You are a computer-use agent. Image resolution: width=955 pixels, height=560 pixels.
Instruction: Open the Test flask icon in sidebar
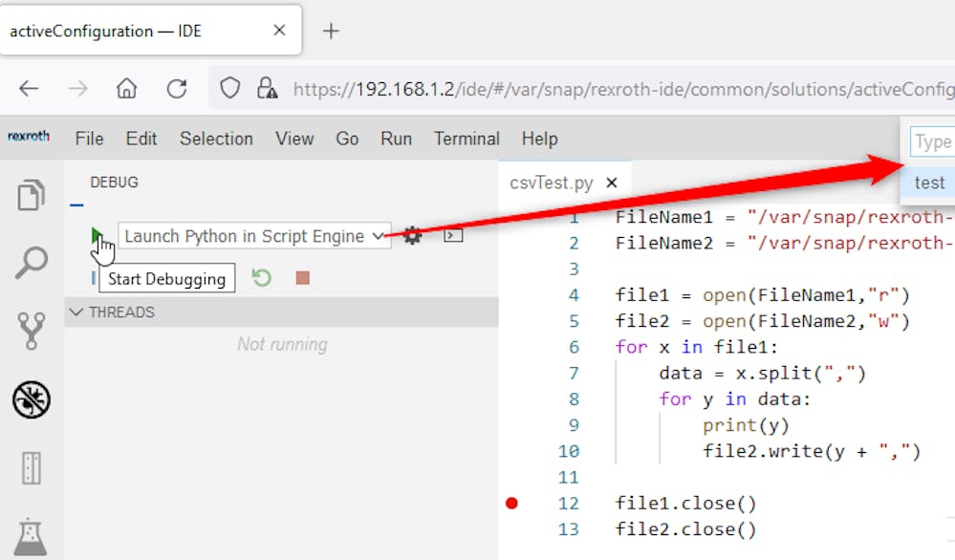pos(32,536)
